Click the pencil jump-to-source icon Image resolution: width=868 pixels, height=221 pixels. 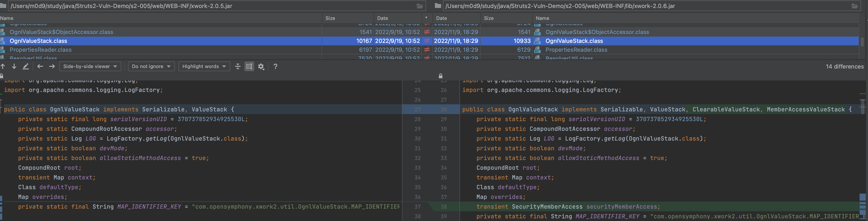pos(26,66)
